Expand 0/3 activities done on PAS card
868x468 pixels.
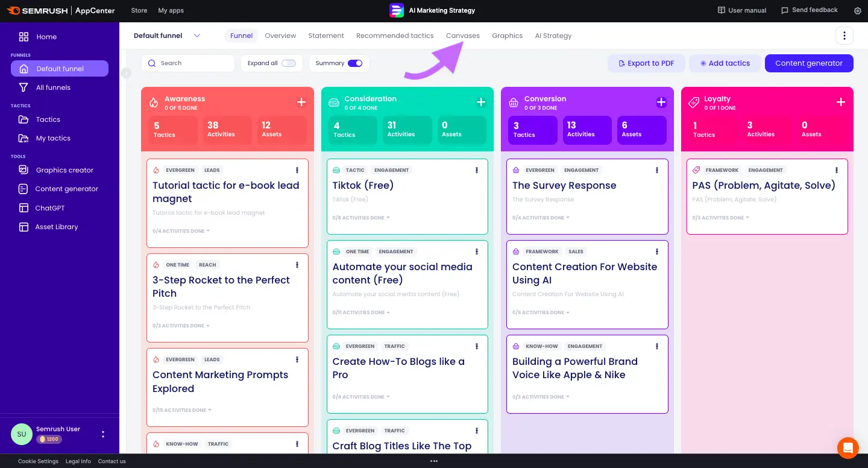pos(720,218)
